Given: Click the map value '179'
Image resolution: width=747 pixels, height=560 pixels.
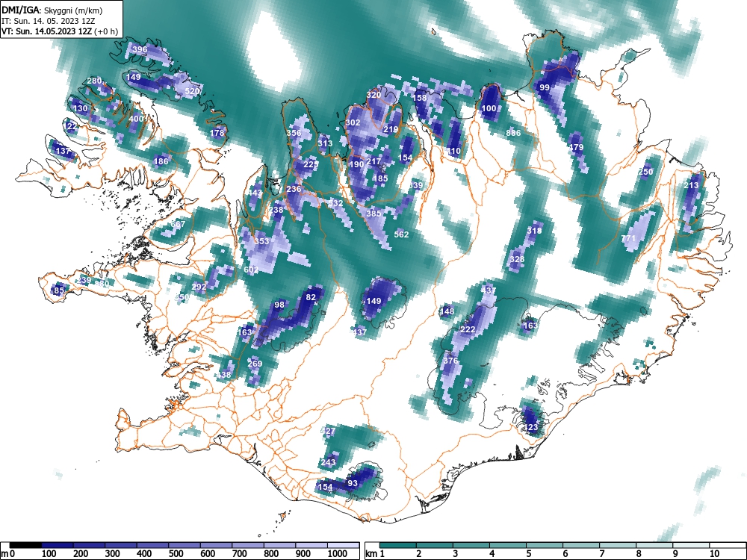Looking at the screenshot, I should coord(577,147).
